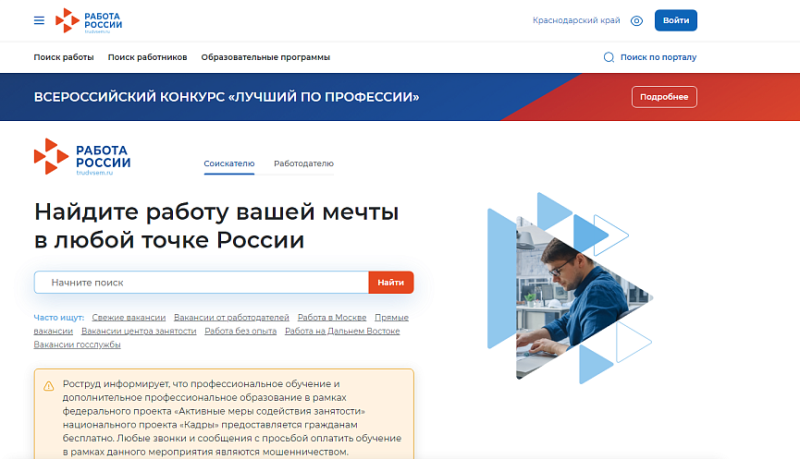The height and width of the screenshot is (459, 800).
Task: Click the Найдите работу вашей мечты heading
Action: coord(216,225)
